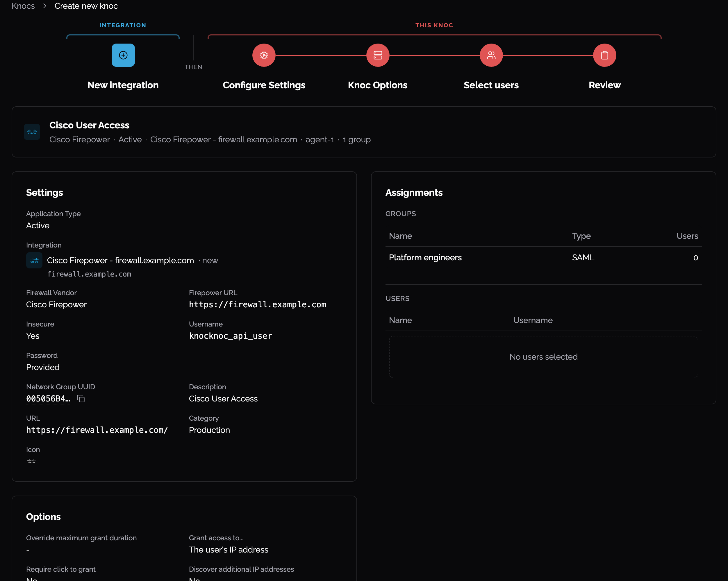Click the No users selected placeholder box
This screenshot has width=728, height=581.
[543, 357]
